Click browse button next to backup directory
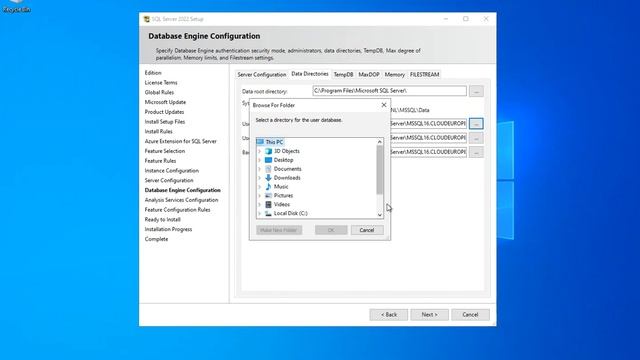This screenshot has width=640, height=360. point(476,152)
